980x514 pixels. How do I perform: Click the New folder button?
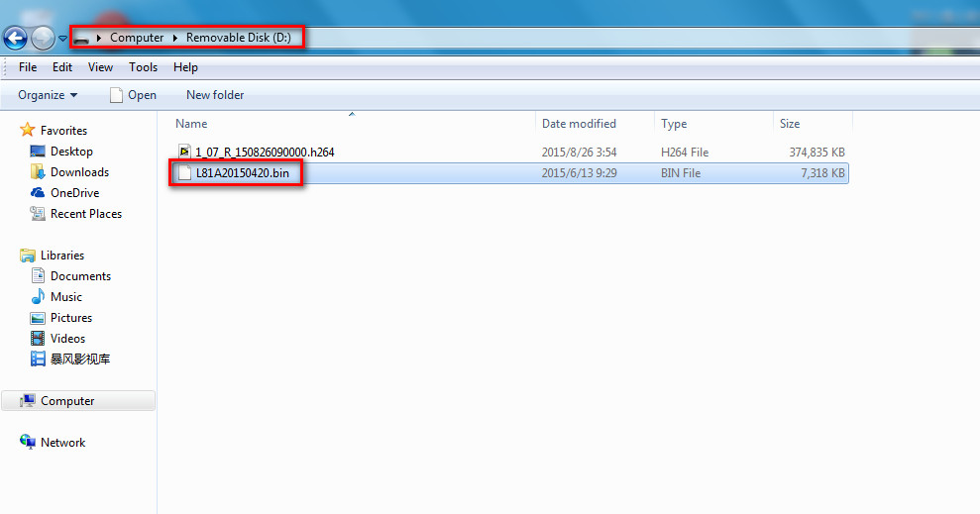click(x=215, y=95)
